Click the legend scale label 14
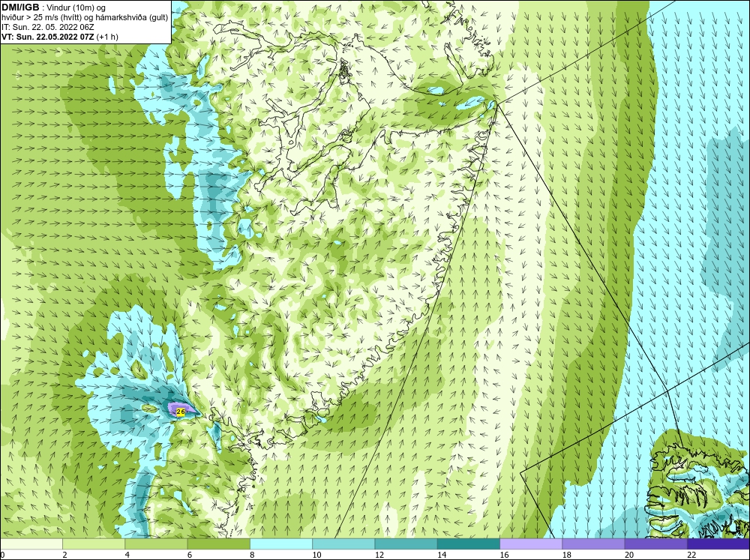750x560 pixels. pyautogui.click(x=442, y=555)
